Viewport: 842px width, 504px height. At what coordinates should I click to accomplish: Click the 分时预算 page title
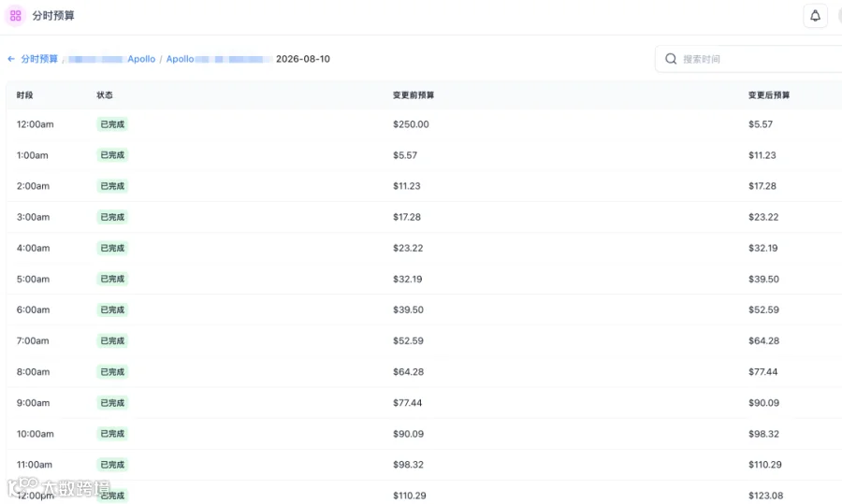coord(53,16)
